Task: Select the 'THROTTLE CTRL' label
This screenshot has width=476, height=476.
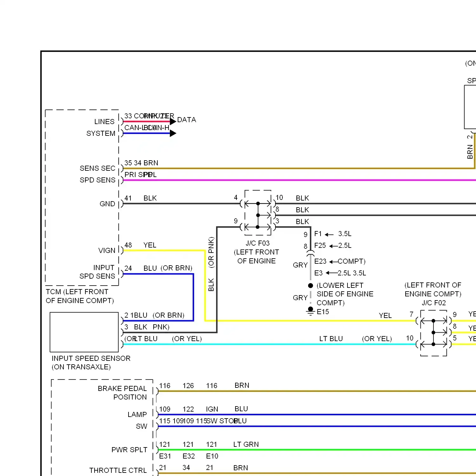Action: 118,470
